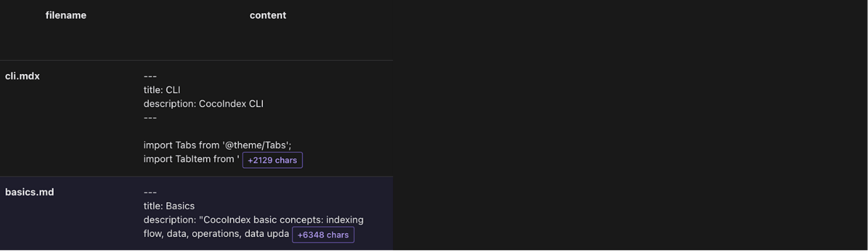
Task: Click the 'title: CLI' text line
Action: point(162,90)
